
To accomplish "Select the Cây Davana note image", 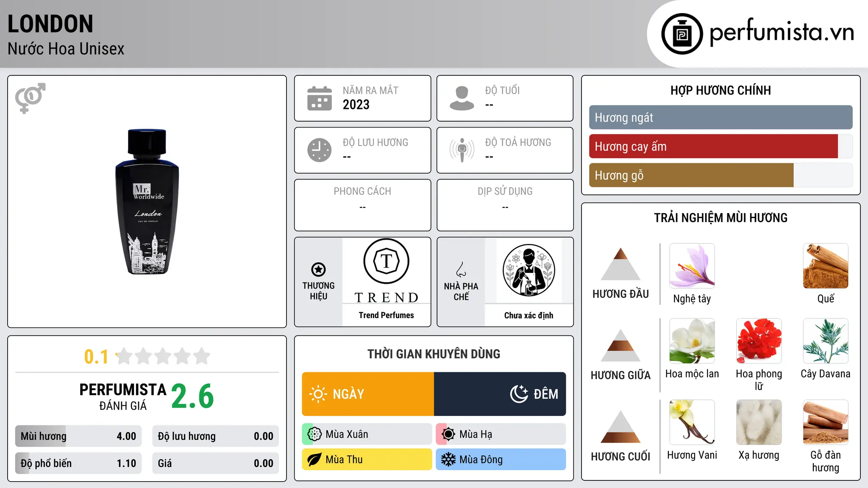I will point(826,341).
